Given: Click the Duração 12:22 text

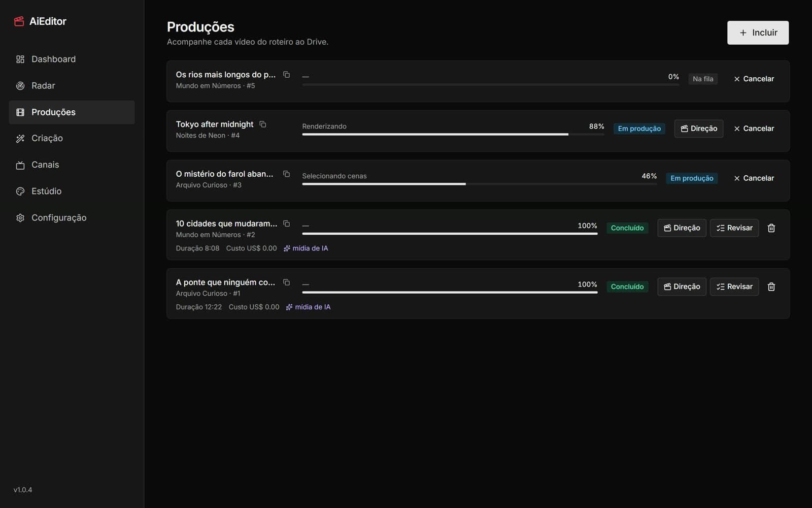Looking at the screenshot, I should [199, 307].
